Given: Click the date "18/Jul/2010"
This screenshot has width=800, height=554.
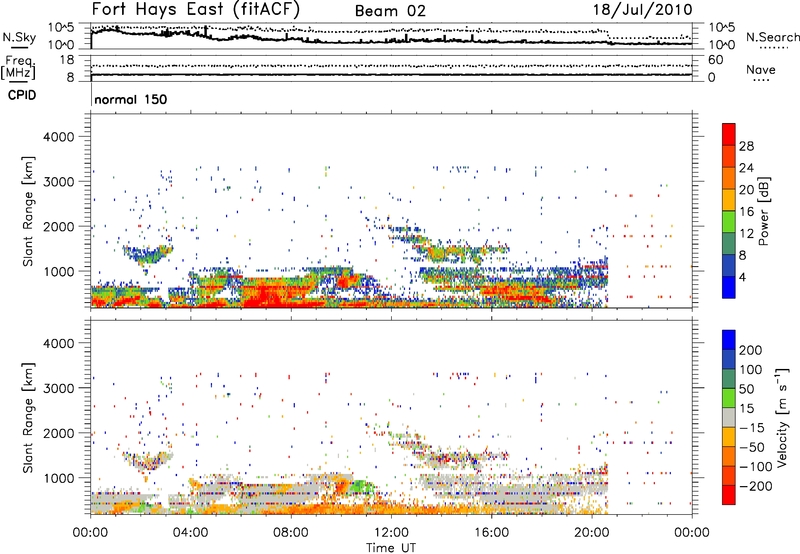Looking at the screenshot, I should click(642, 10).
